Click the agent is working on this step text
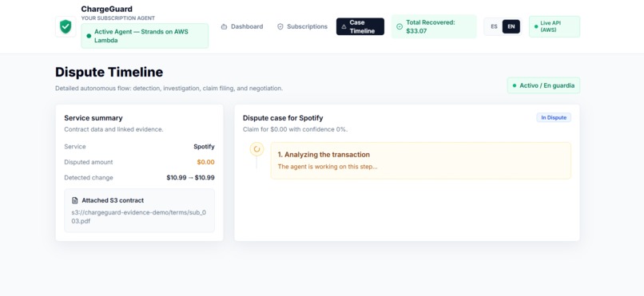 pyautogui.click(x=328, y=167)
